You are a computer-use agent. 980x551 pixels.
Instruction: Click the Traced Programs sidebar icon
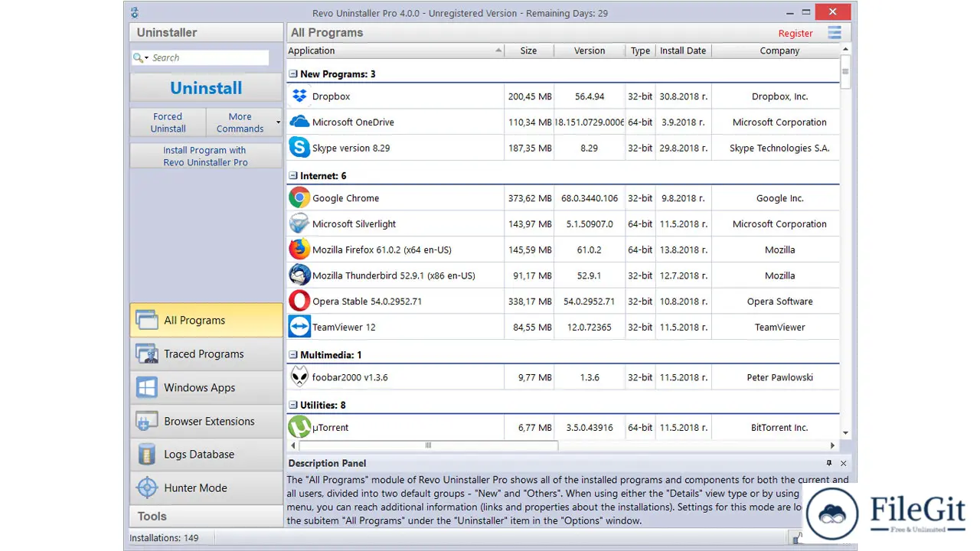[x=147, y=354]
